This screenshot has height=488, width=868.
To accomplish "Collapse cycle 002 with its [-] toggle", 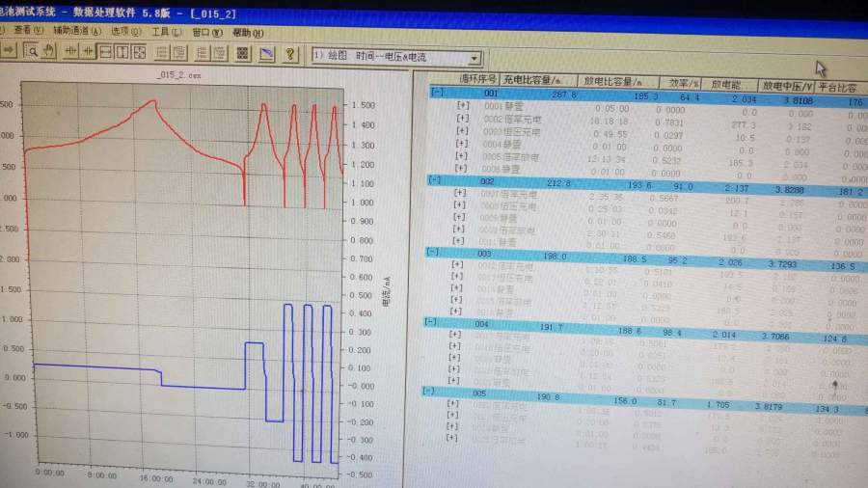I will click(435, 179).
